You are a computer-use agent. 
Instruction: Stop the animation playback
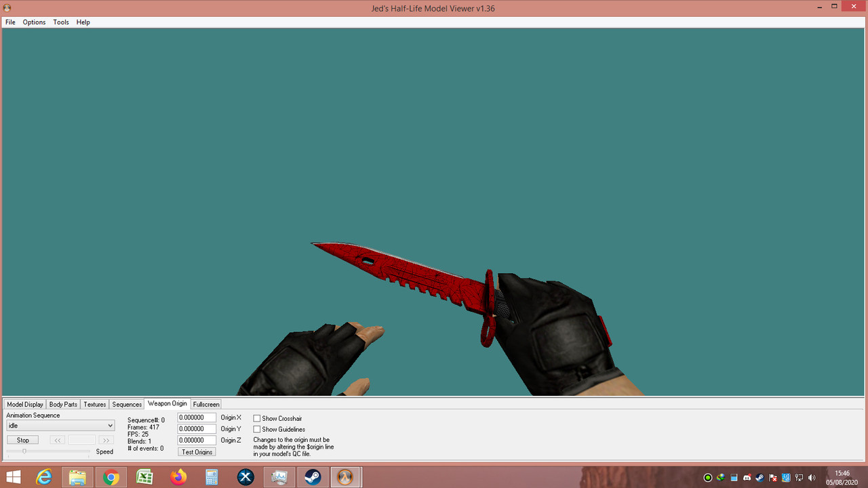pos(23,441)
